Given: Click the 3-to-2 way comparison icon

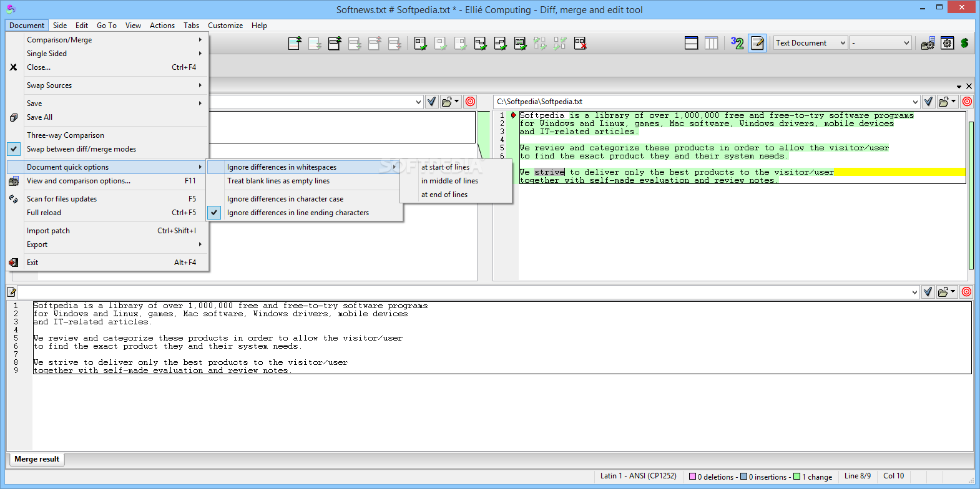Looking at the screenshot, I should click(737, 43).
